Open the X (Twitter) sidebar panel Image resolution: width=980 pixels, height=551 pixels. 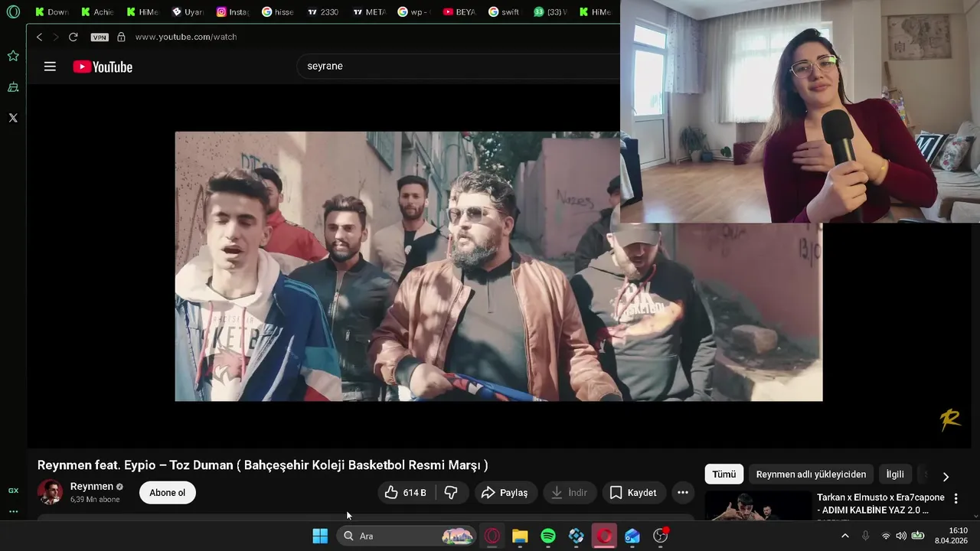pyautogui.click(x=13, y=118)
